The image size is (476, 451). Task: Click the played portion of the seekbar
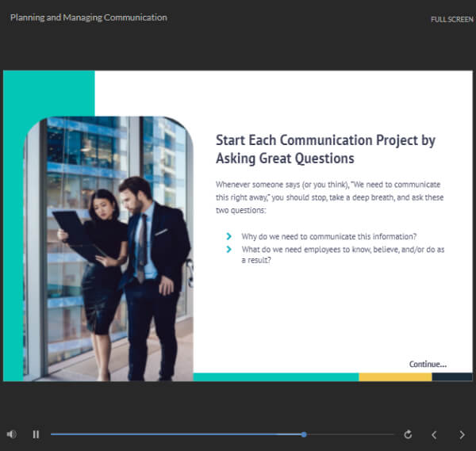[x=175, y=434]
